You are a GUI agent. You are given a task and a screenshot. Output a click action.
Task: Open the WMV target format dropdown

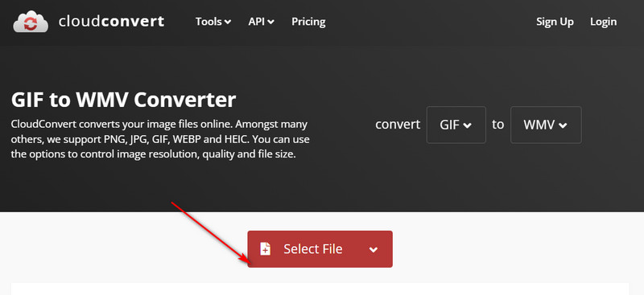coord(546,125)
